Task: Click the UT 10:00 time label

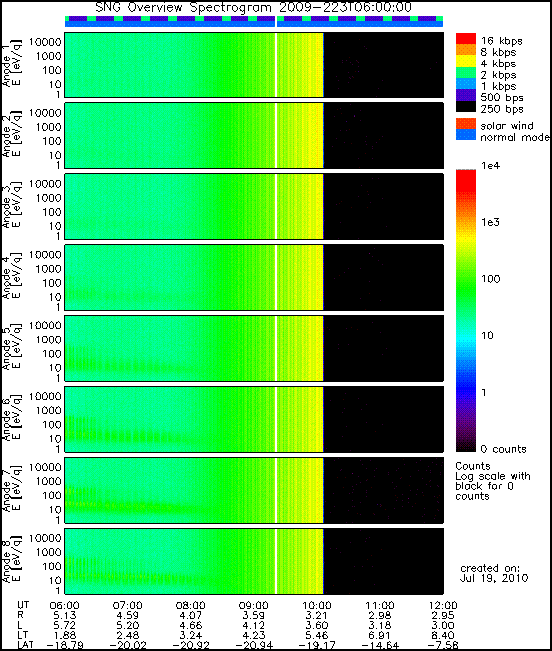Action: (317, 606)
